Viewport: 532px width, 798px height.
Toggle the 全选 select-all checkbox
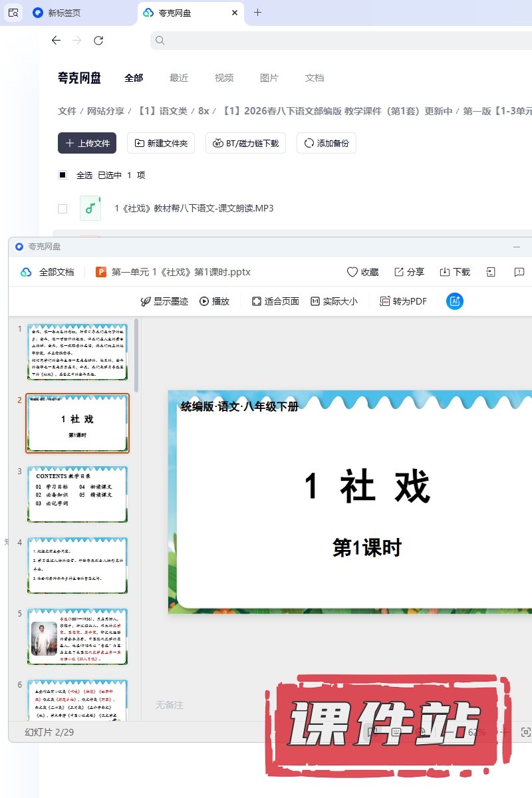pyautogui.click(x=63, y=176)
